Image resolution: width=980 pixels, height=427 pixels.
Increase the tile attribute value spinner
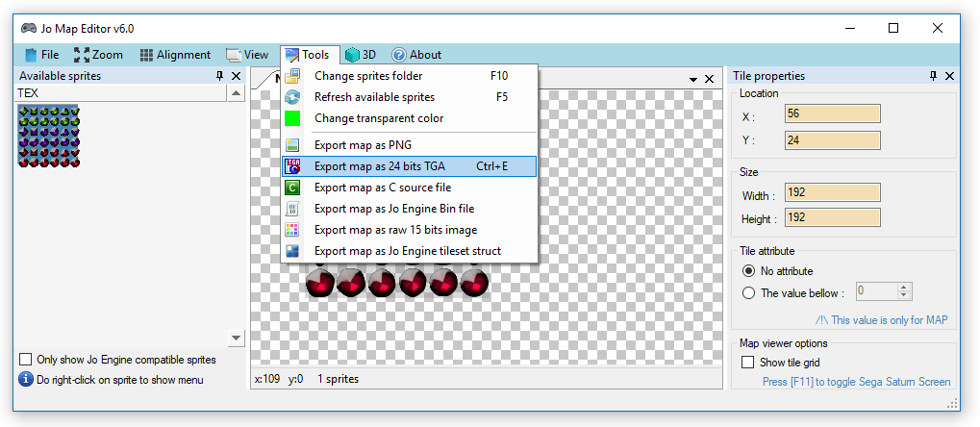click(904, 288)
